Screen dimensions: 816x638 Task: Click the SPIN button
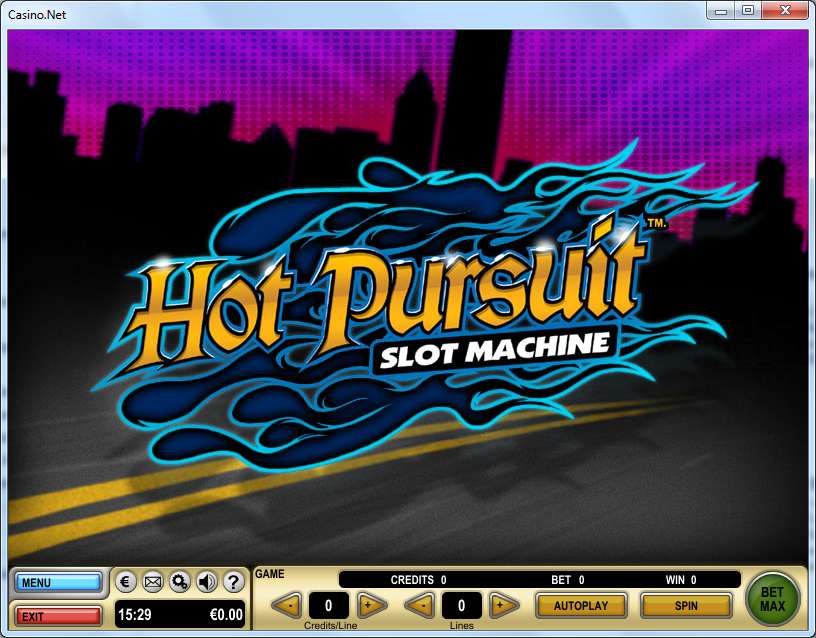click(x=686, y=606)
